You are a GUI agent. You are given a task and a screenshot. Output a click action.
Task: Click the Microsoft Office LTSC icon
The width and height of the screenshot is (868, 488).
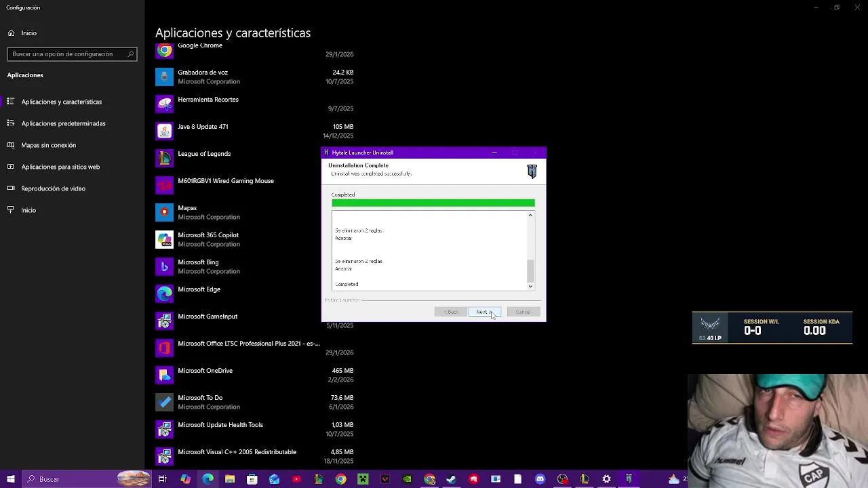tap(164, 348)
